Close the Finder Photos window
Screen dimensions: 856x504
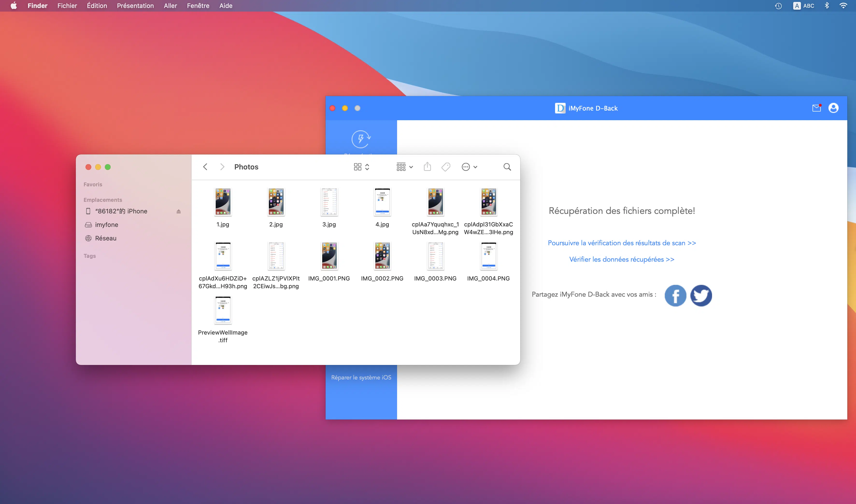coord(88,167)
